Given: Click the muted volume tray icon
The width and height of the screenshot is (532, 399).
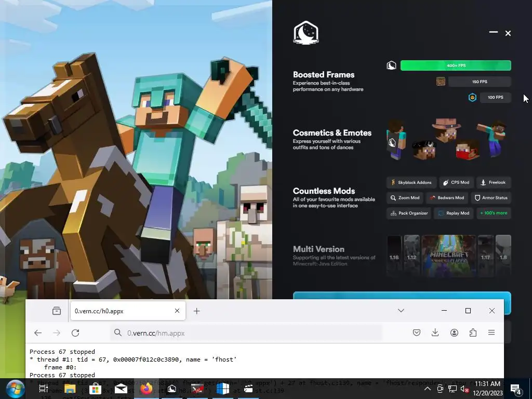Looking at the screenshot, I should 464,389.
